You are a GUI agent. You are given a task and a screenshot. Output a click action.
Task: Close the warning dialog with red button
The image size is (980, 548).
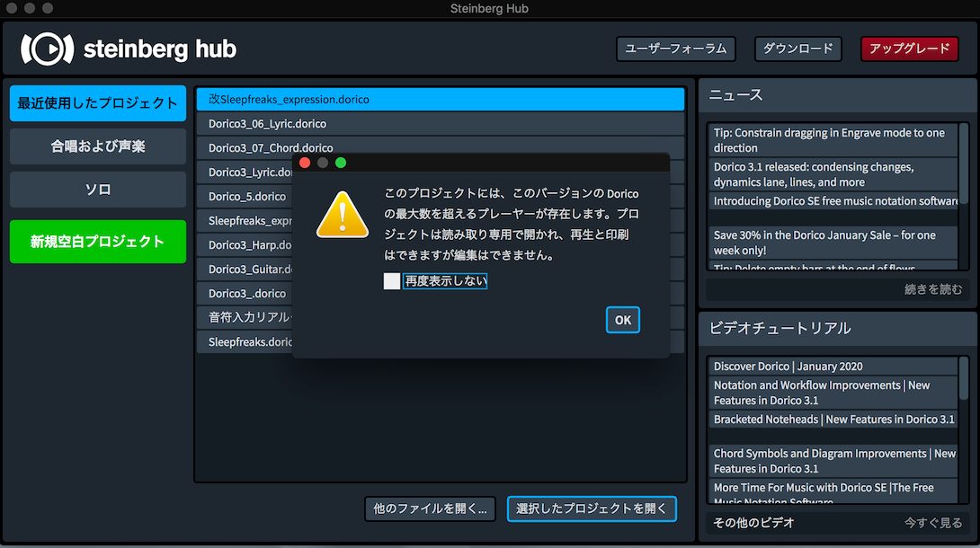pos(305,163)
